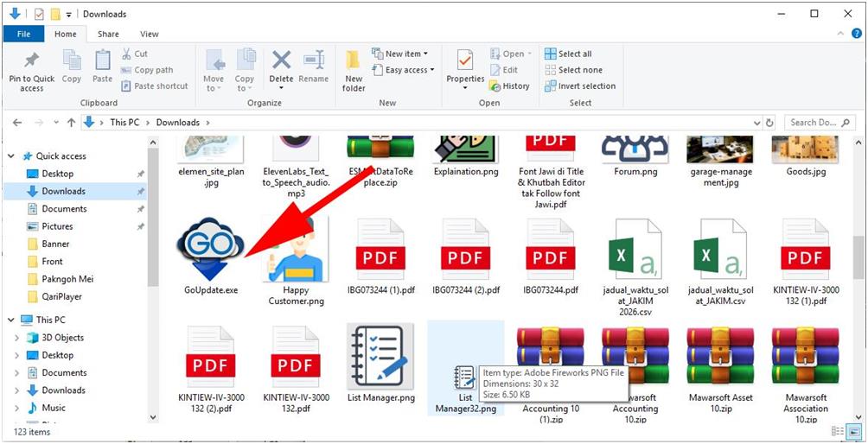
Task: Toggle the Quick Access Toolbar properties checkmark
Action: [39, 14]
